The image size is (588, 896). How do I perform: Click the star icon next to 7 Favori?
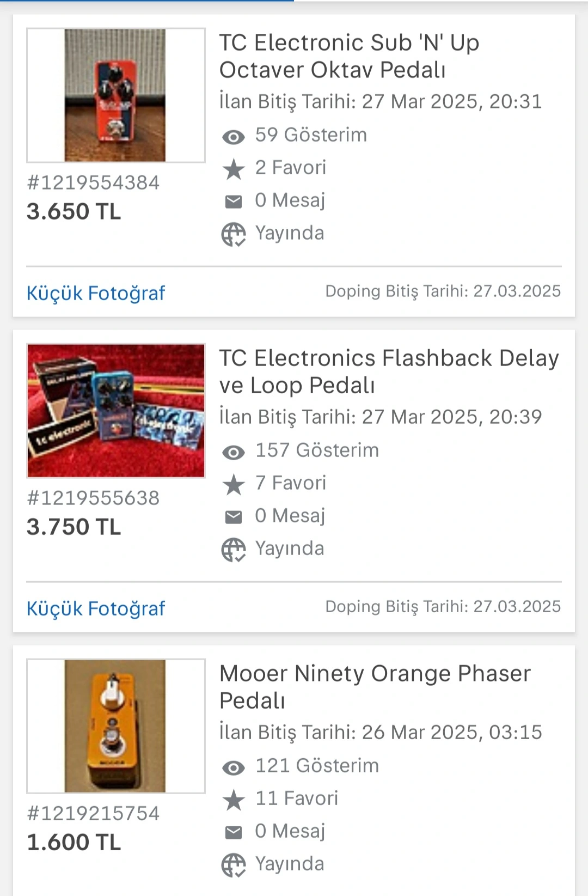pyautogui.click(x=234, y=484)
